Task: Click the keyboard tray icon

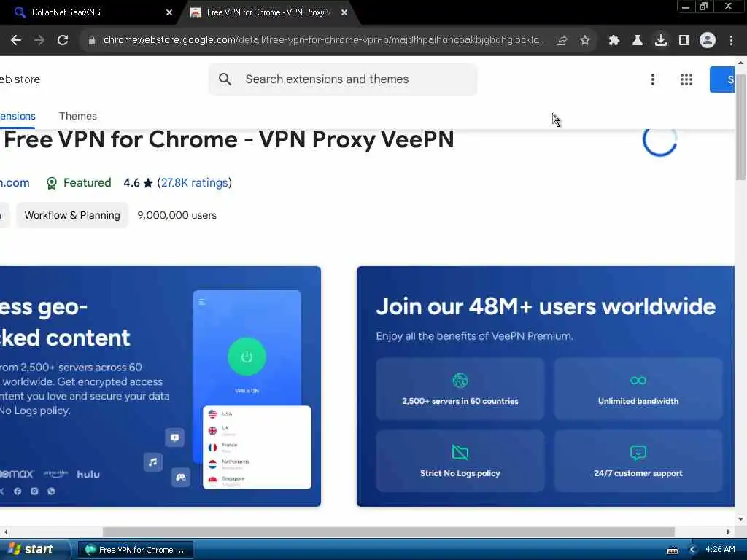Action: [x=672, y=550]
